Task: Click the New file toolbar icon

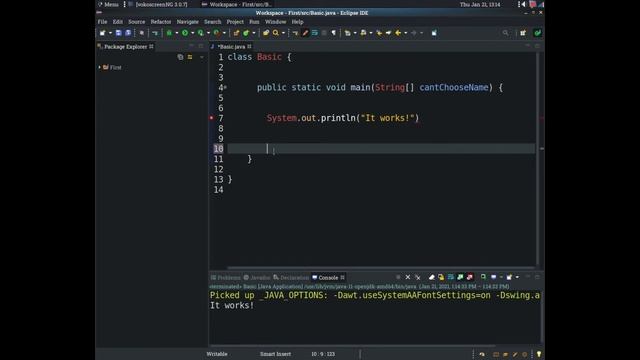Action: [x=102, y=33]
